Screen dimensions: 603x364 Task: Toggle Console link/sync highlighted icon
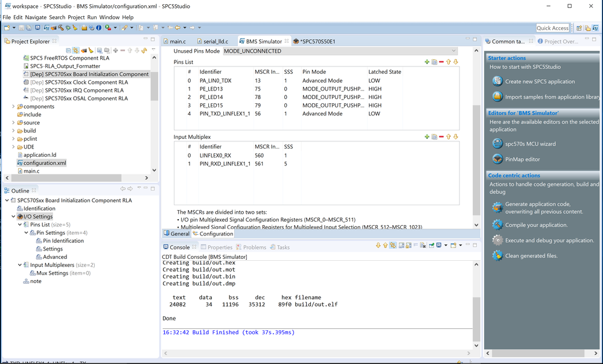click(392, 246)
